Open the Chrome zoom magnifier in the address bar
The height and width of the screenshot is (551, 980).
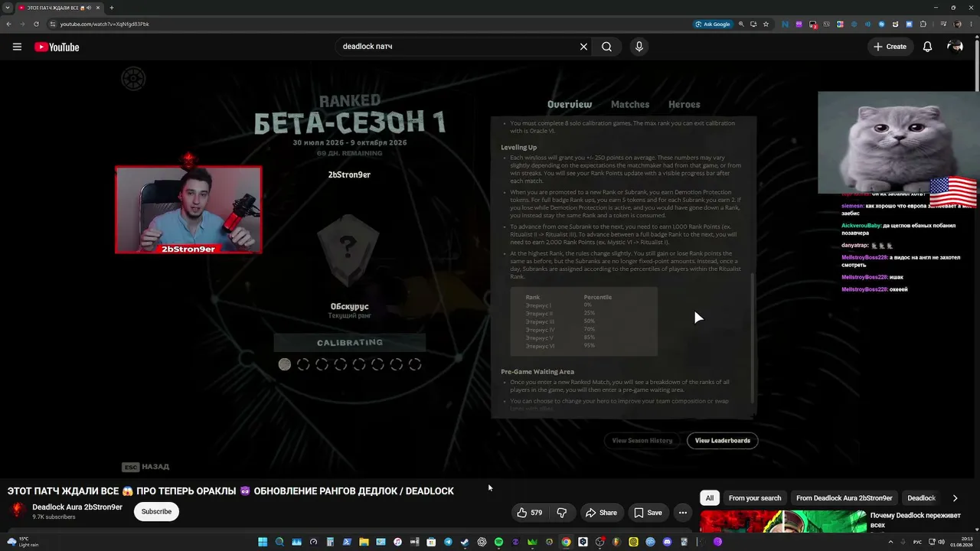coord(741,24)
